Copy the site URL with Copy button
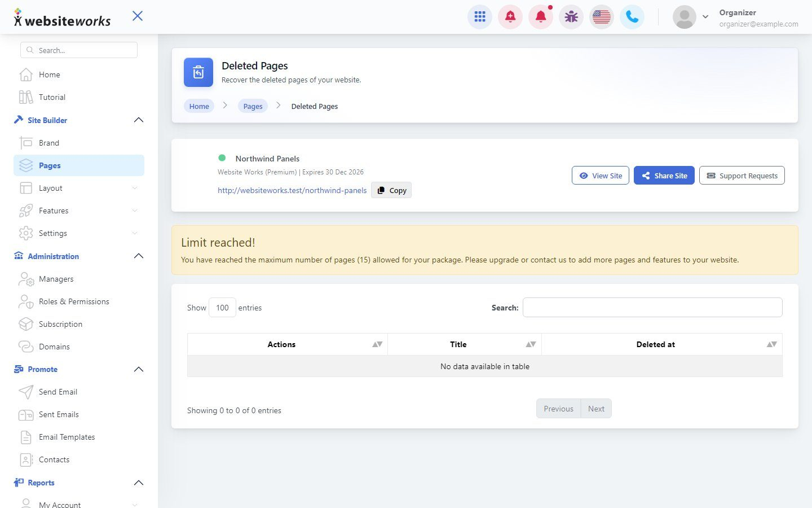812x508 pixels. coord(391,190)
